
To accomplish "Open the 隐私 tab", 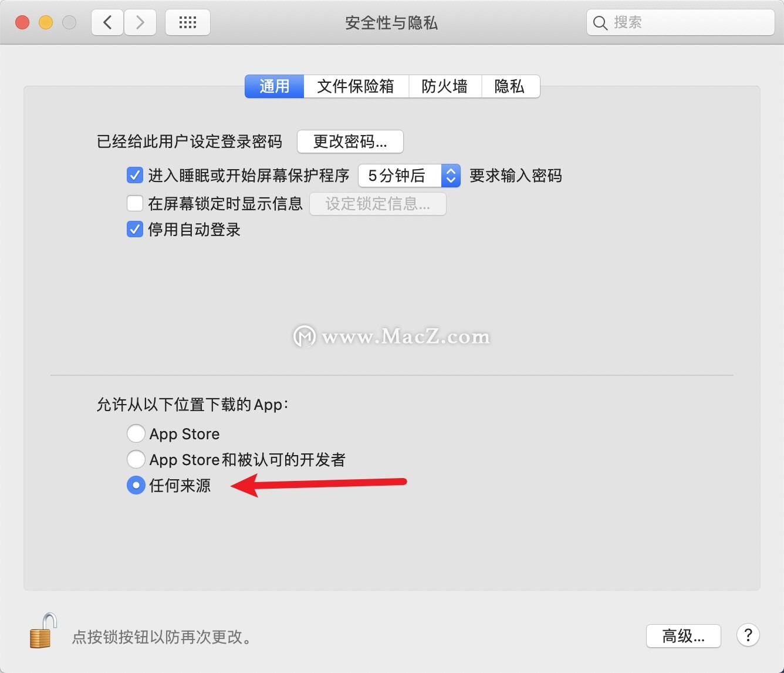I will coord(510,86).
